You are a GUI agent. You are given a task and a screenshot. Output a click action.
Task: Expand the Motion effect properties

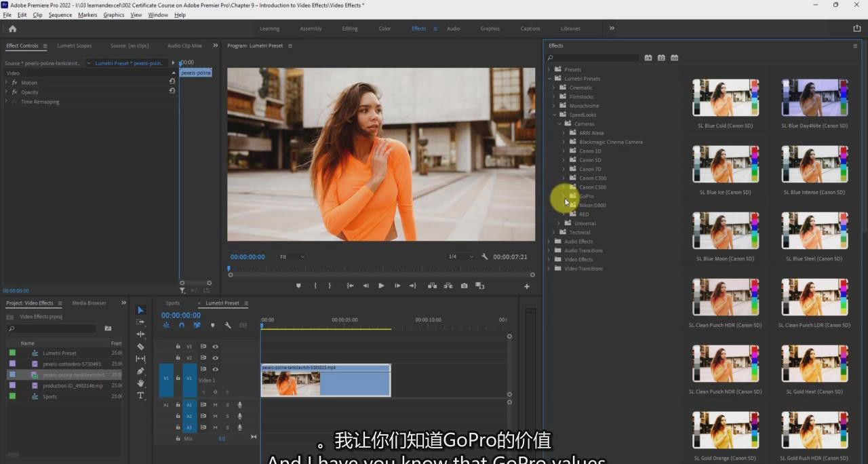click(7, 83)
